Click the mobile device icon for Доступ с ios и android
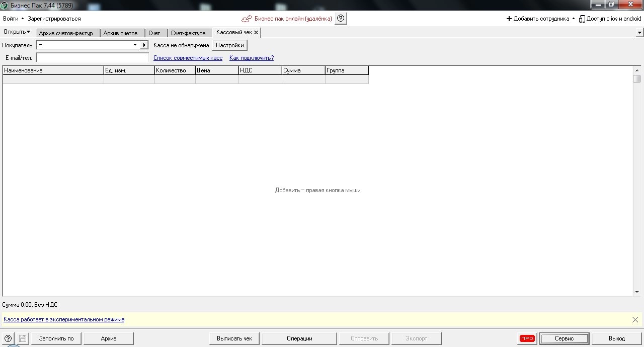Screen dimensions: 644x347 tap(582, 19)
